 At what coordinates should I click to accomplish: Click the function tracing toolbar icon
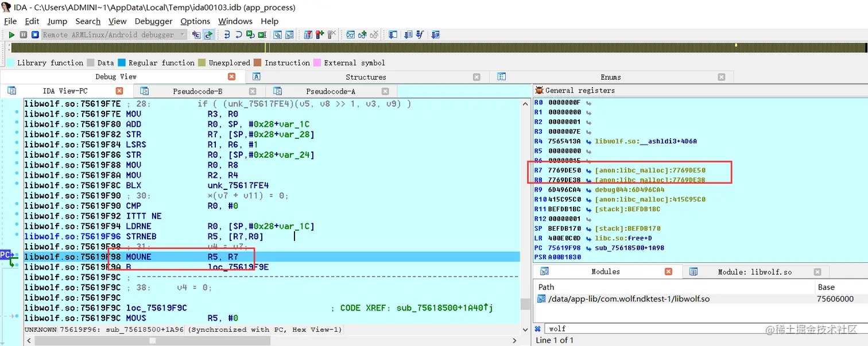(419, 34)
